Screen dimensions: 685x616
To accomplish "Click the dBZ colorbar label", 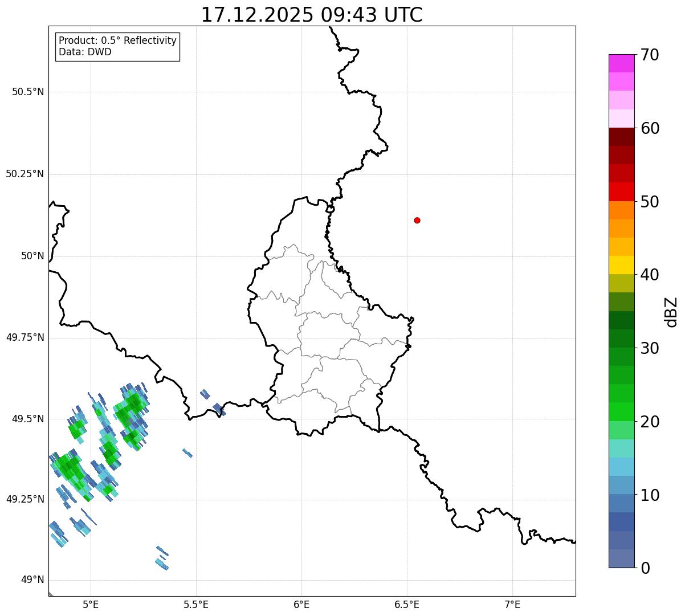I will click(x=671, y=312).
